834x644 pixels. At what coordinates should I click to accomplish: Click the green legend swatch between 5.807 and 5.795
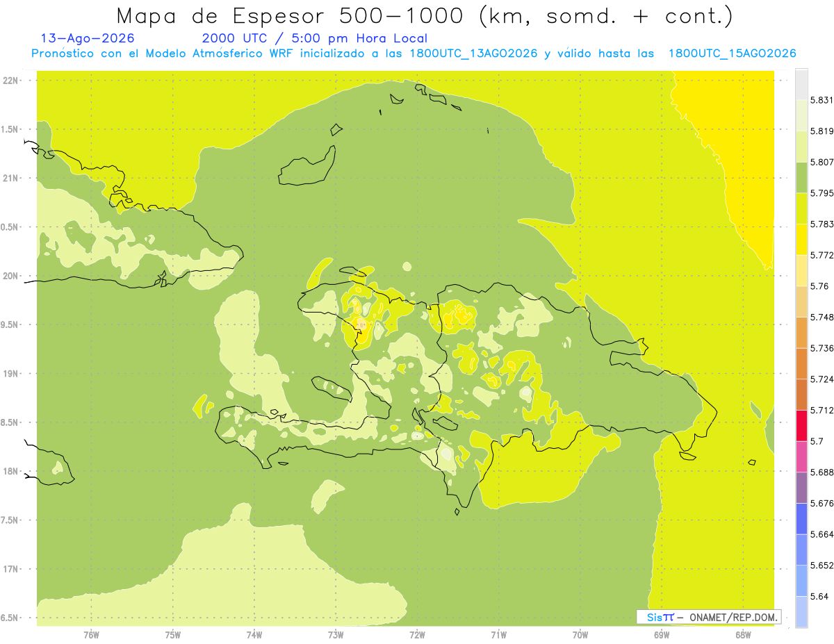click(x=801, y=177)
